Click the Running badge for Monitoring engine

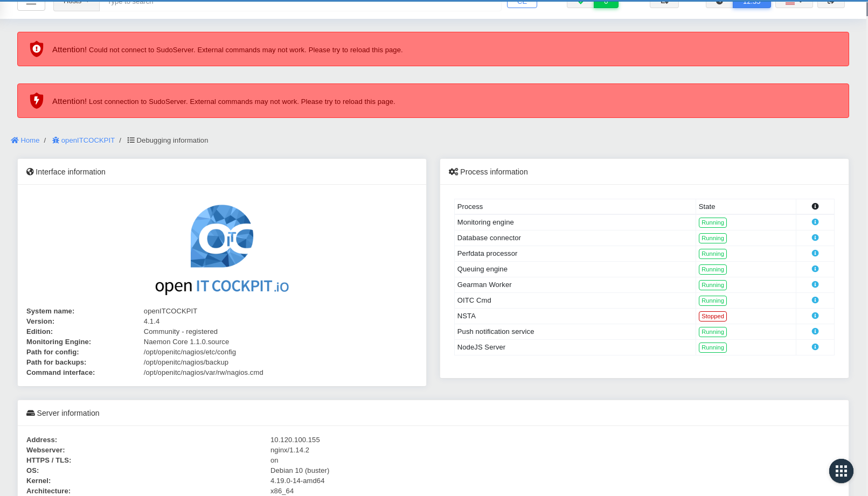(712, 222)
